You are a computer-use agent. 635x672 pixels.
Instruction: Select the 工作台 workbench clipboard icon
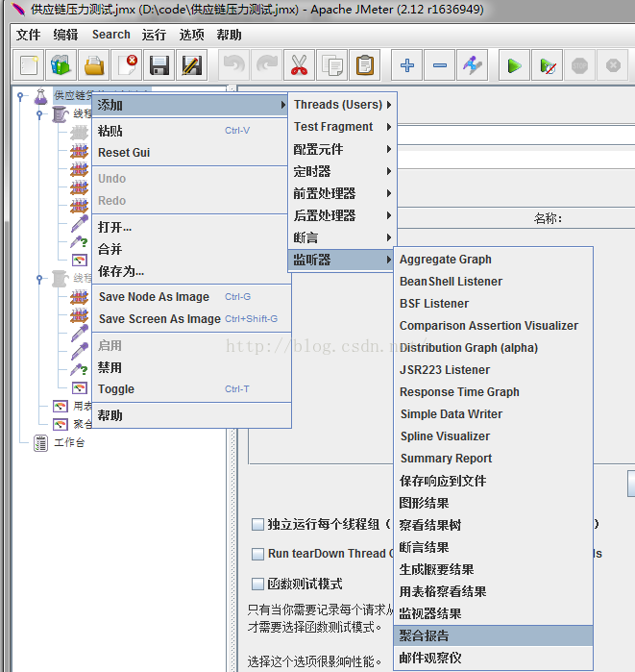click(x=40, y=443)
